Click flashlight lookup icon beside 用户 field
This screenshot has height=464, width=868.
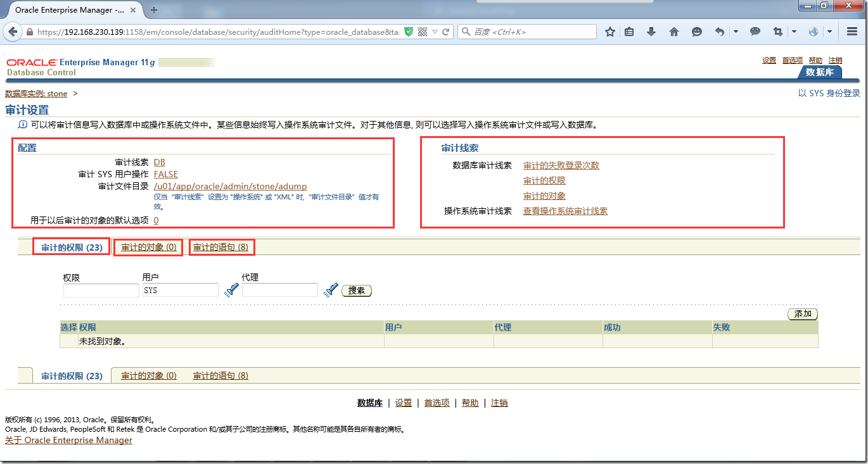(231, 290)
